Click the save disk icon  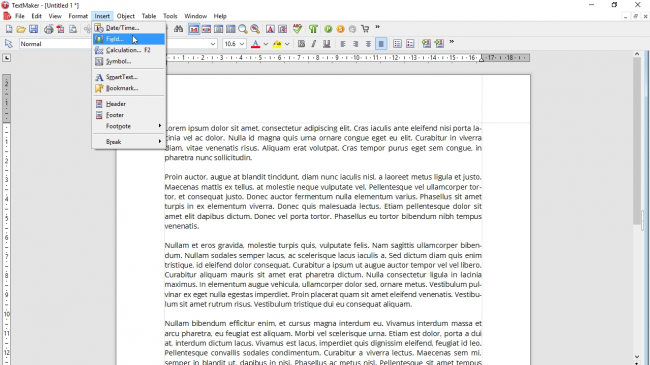coord(34,29)
